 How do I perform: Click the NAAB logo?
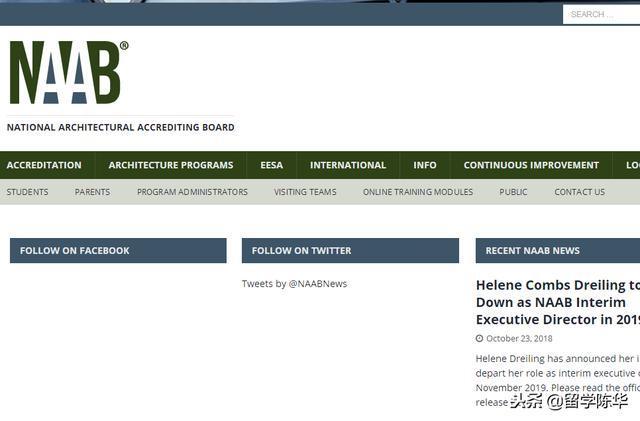click(69, 72)
